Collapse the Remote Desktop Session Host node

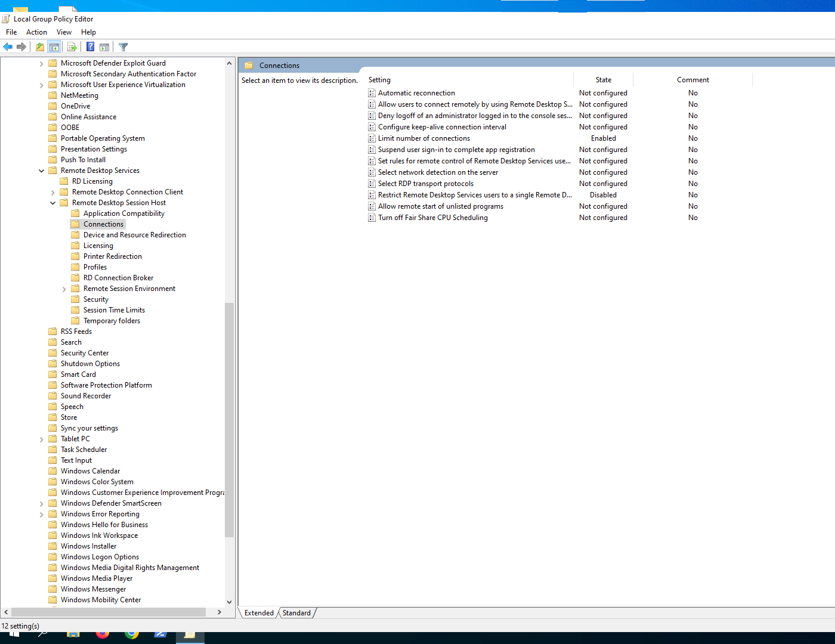52,202
